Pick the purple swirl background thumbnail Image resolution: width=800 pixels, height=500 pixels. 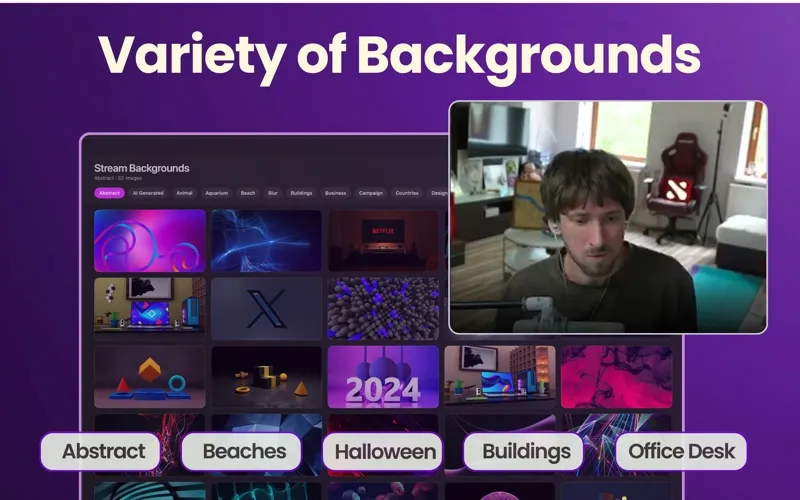(x=150, y=240)
